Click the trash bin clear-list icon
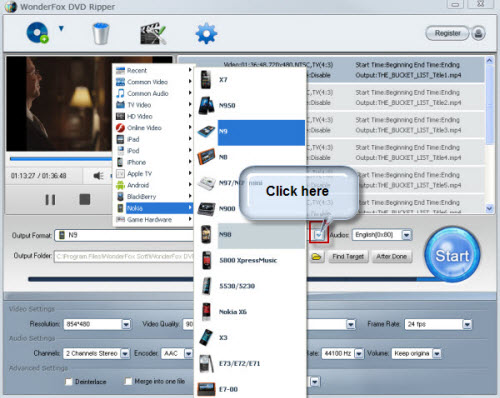 coord(100,33)
